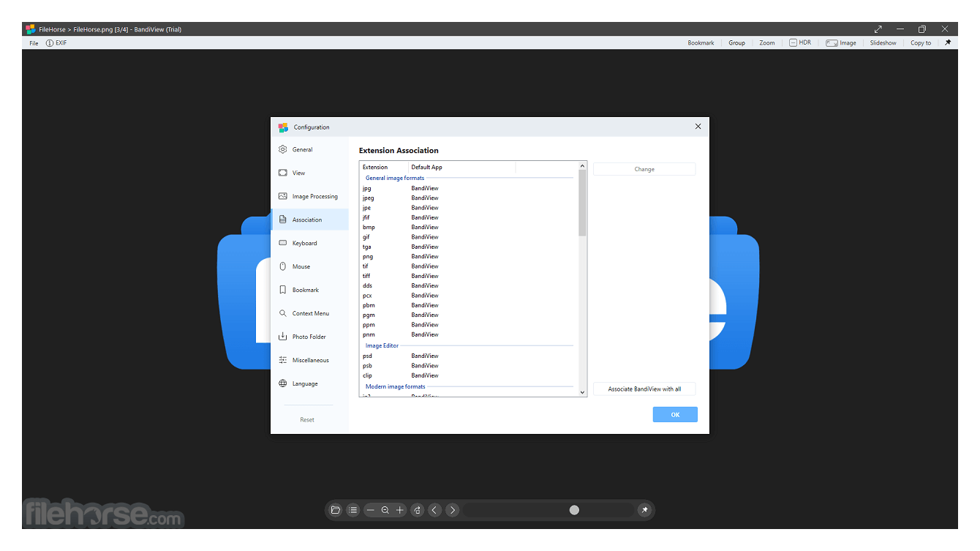Screen dimensions: 980x551
Task: Go to Image Processing settings
Action: pos(309,196)
